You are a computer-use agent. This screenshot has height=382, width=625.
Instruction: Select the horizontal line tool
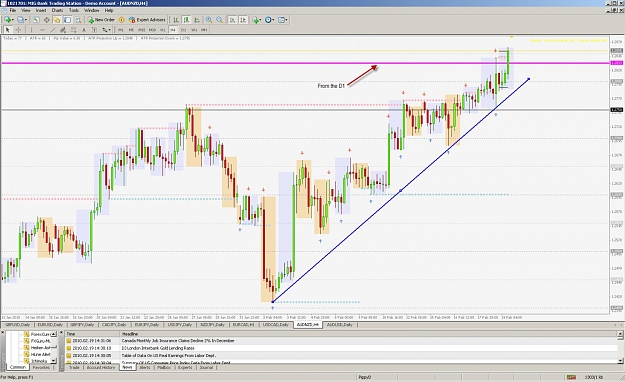point(42,30)
